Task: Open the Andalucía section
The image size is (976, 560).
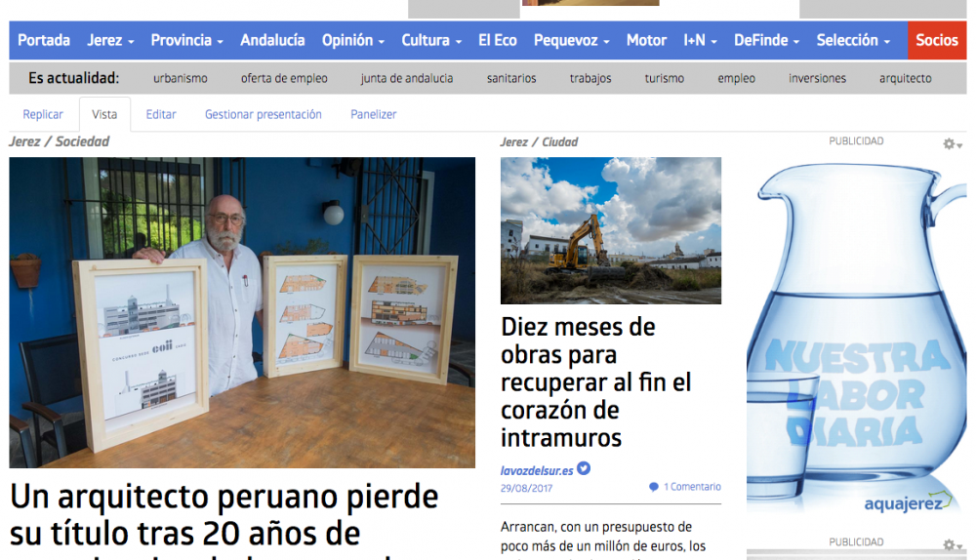Action: point(272,40)
